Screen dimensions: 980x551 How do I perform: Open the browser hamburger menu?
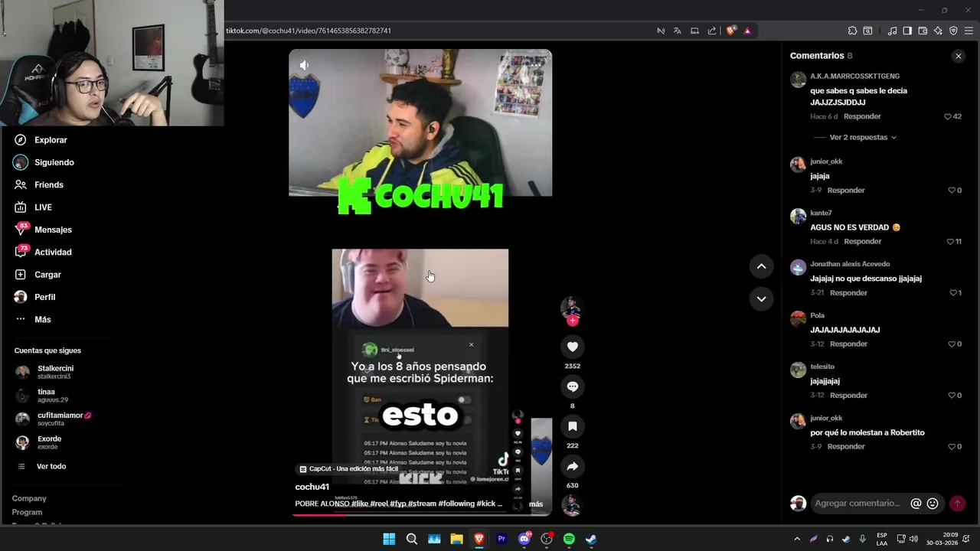969,31
